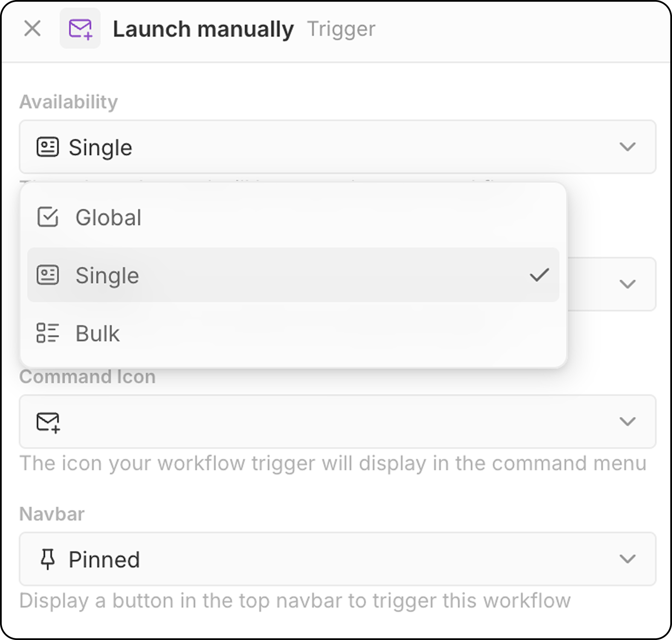
Task: Close the Launch manually trigger panel
Action: click(x=32, y=29)
